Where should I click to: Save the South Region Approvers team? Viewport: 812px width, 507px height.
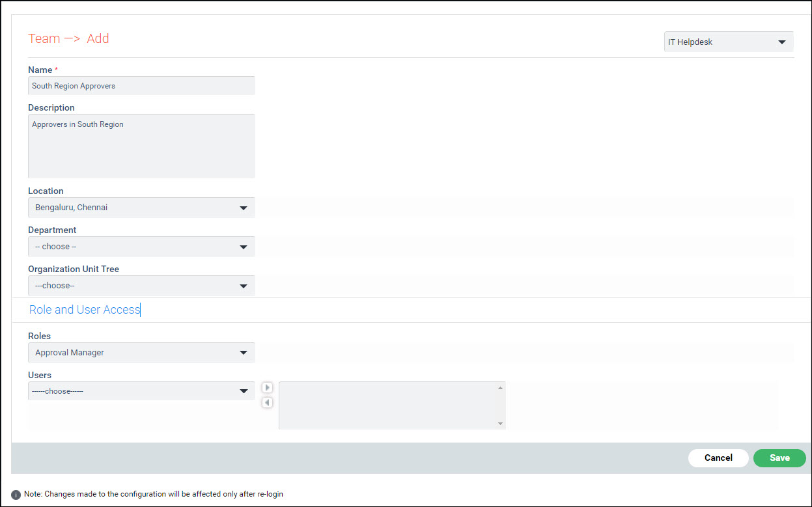point(779,458)
